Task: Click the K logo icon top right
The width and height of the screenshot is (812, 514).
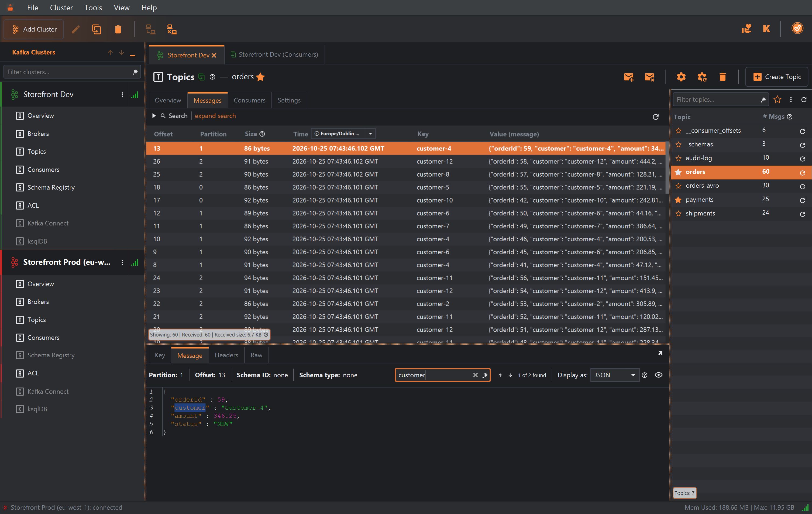Action: point(766,29)
